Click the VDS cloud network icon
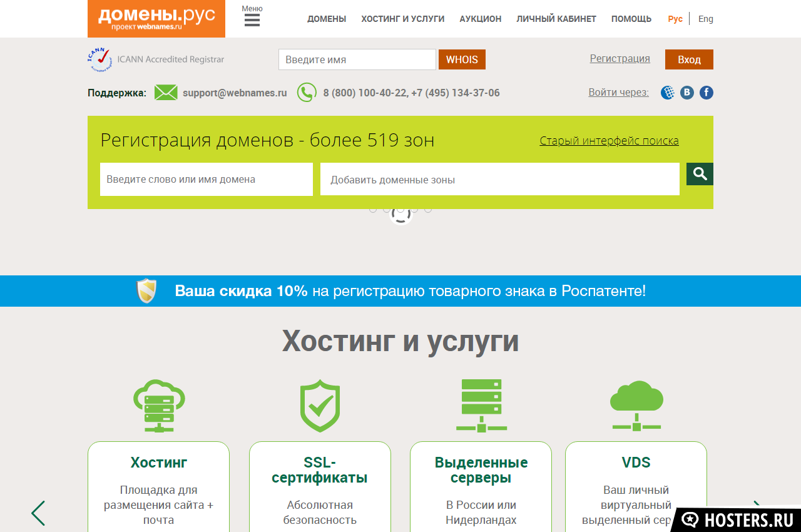 click(636, 406)
